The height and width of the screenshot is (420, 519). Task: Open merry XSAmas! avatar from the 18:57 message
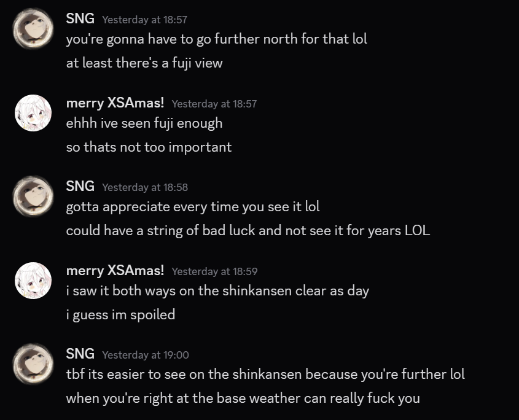33,113
